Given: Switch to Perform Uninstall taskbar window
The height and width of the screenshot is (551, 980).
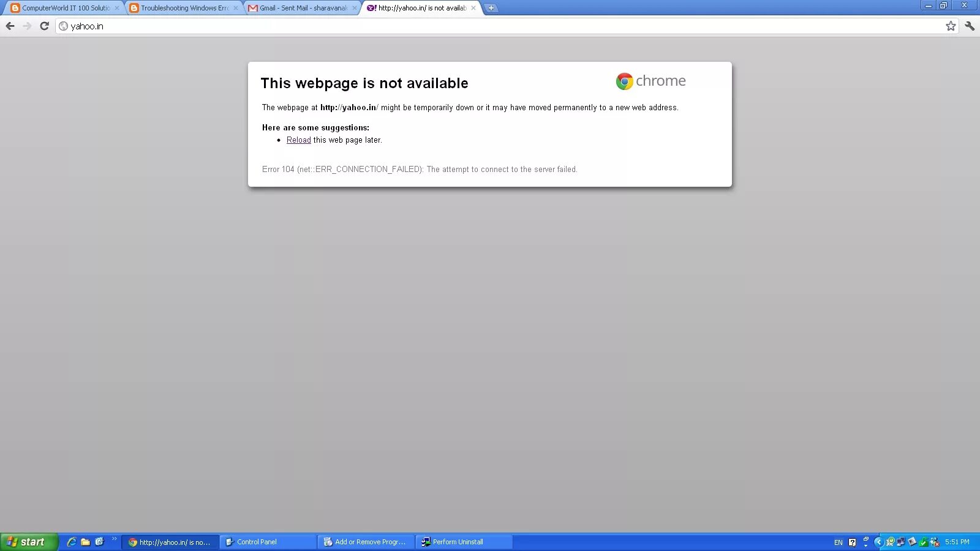Looking at the screenshot, I should pyautogui.click(x=464, y=542).
